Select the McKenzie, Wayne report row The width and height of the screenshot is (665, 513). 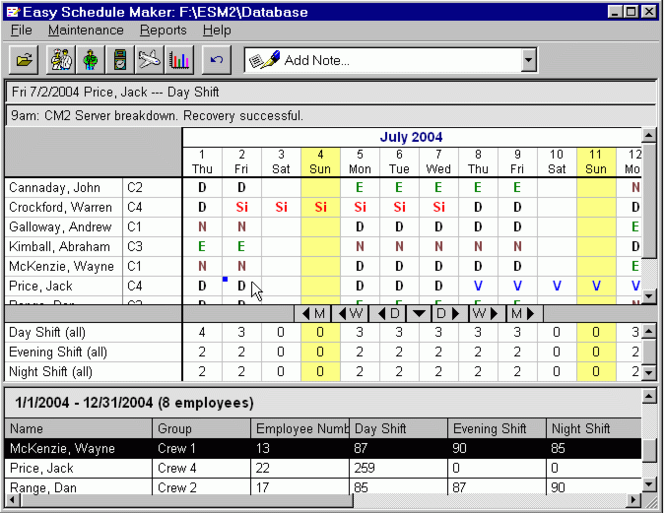click(323, 449)
